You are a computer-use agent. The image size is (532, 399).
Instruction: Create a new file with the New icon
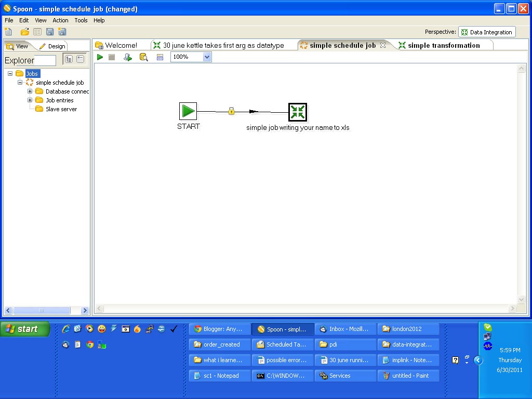tap(8, 32)
